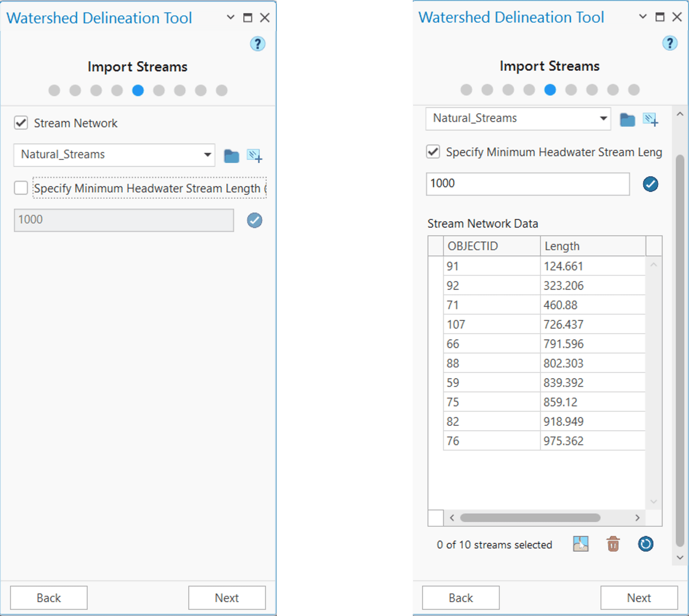This screenshot has width=689, height=616.
Task: Browse for a Natural_Streams file in right panel
Action: coord(627,119)
